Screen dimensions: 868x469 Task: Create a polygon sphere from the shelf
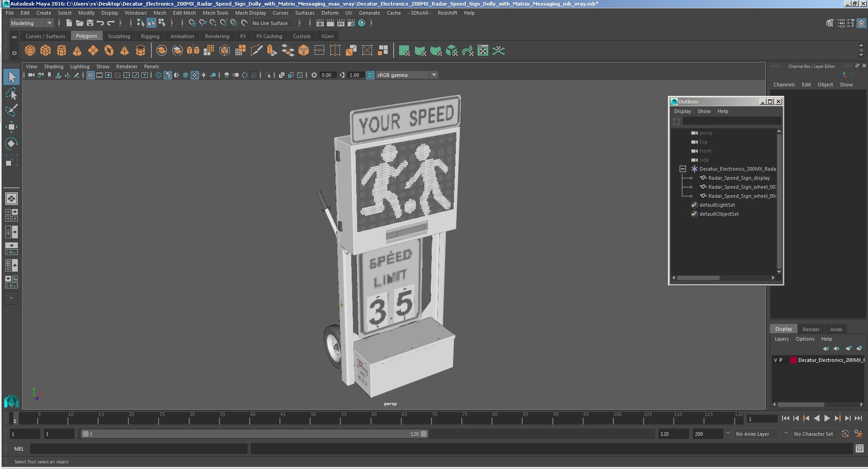[x=30, y=51]
